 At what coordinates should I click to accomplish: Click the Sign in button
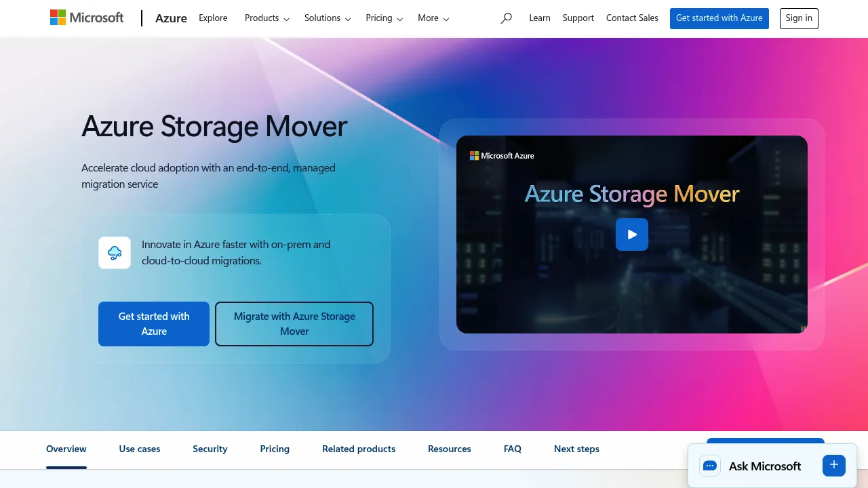pyautogui.click(x=799, y=18)
